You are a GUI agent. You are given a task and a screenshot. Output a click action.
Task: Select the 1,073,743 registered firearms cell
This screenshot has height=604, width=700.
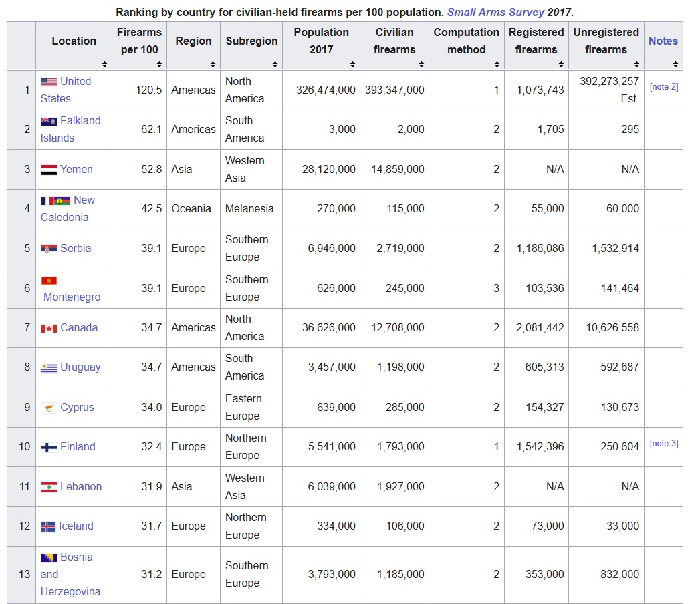pyautogui.click(x=536, y=90)
